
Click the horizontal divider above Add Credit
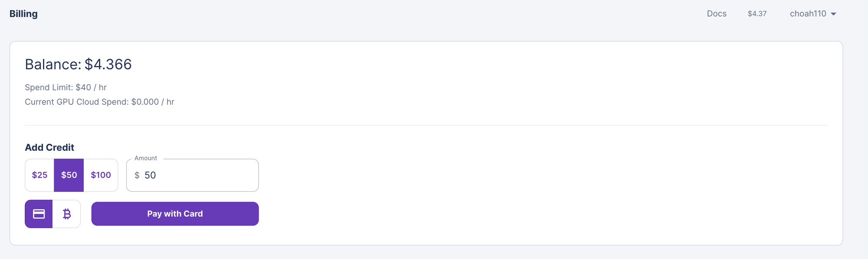[426, 126]
